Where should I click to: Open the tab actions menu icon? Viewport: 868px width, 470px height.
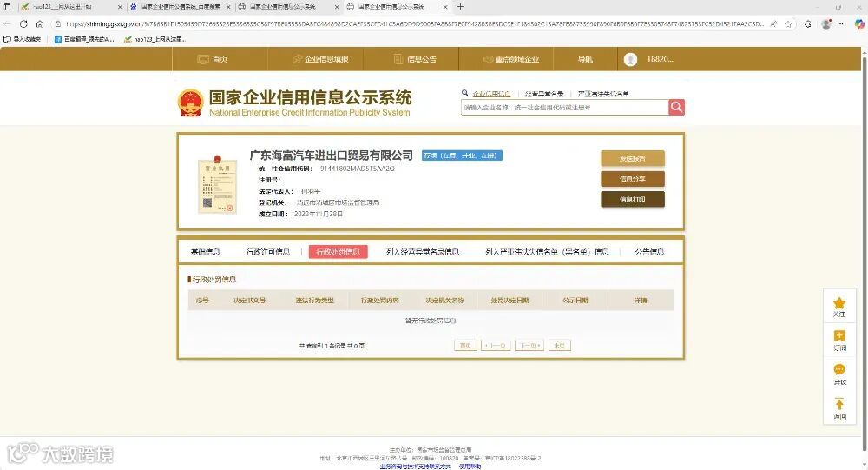(x=7, y=7)
